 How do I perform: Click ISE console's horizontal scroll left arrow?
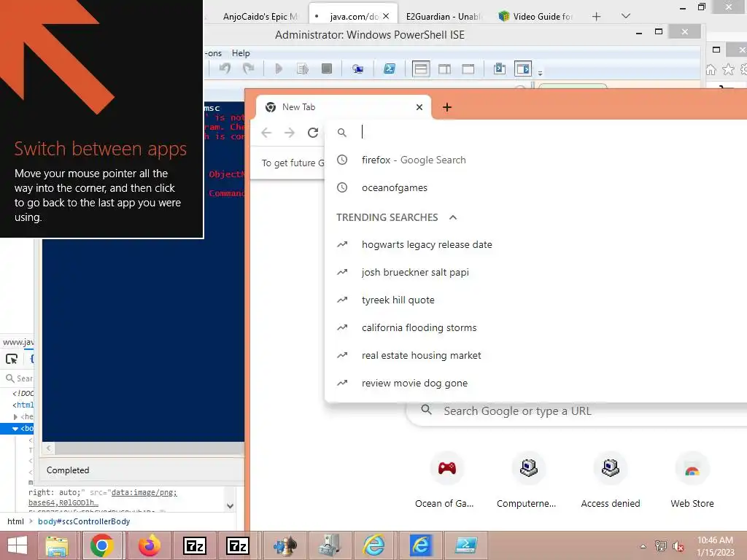(x=48, y=448)
